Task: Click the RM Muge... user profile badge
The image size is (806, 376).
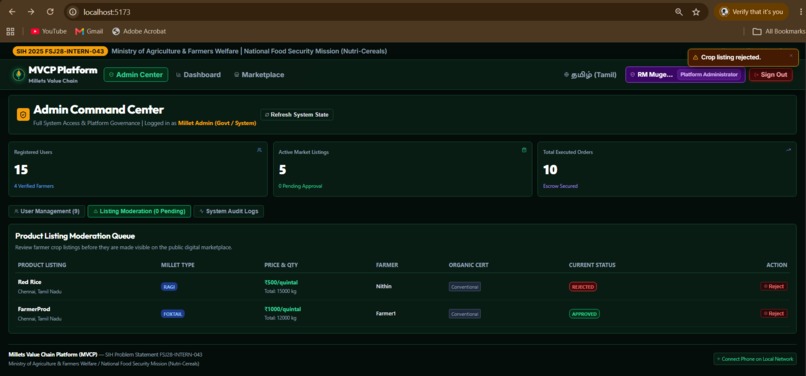Action: 685,75
